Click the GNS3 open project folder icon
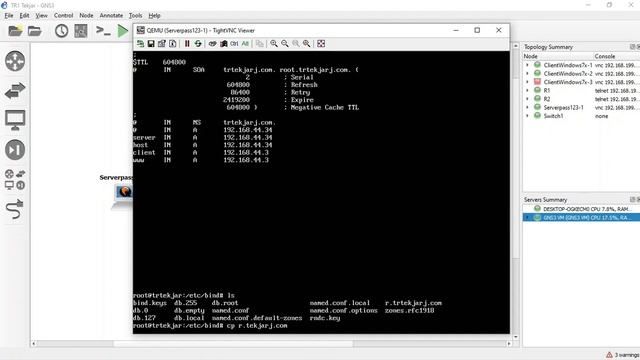 [x=35, y=31]
